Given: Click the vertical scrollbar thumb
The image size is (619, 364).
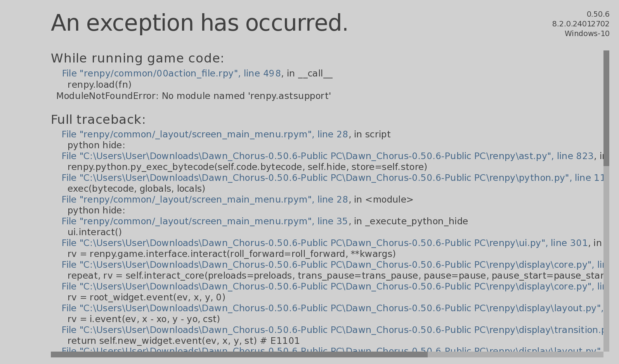Looking at the screenshot, I should [x=606, y=108].
